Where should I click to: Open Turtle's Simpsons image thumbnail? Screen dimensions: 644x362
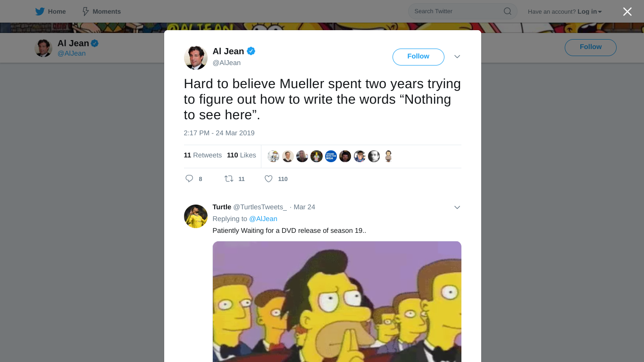click(x=337, y=302)
